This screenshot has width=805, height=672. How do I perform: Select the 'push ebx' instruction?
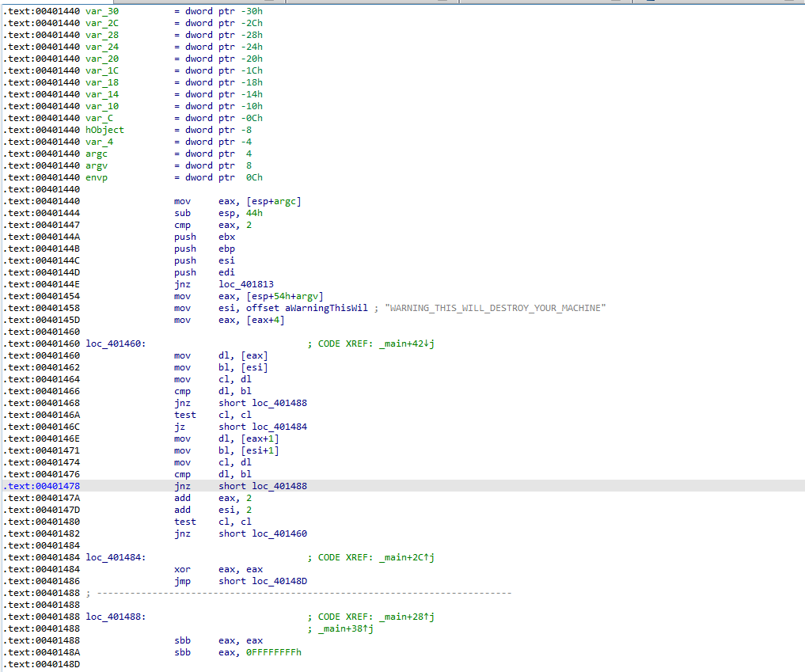click(x=204, y=237)
